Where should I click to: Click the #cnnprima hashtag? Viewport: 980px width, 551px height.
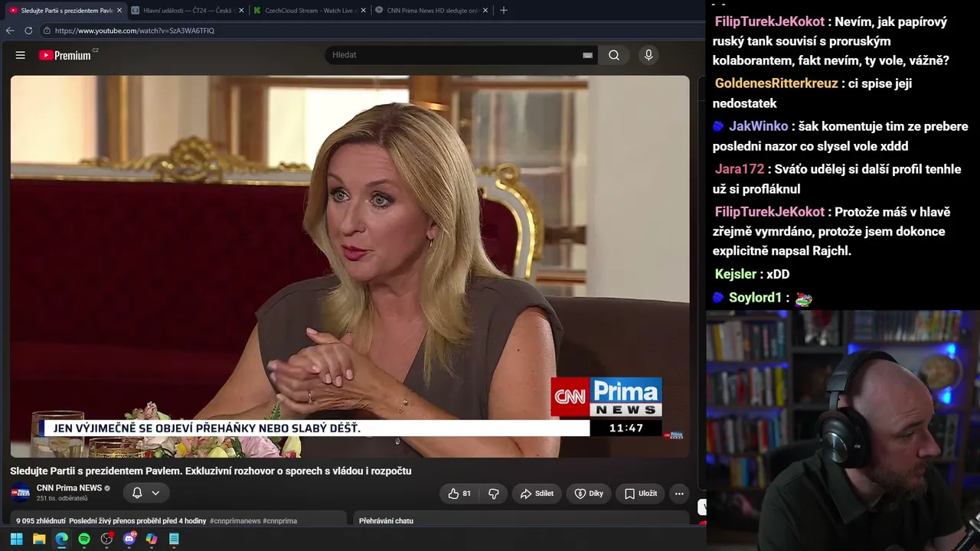coord(279,521)
